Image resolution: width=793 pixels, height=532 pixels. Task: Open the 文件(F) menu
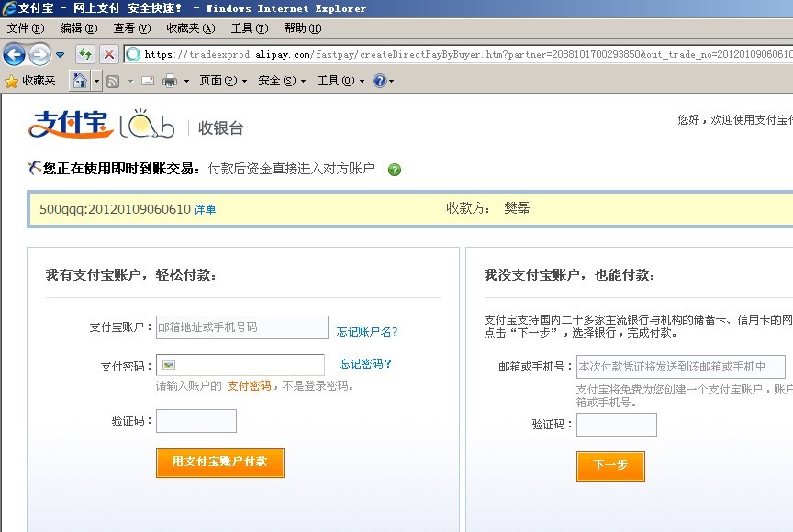point(25,28)
